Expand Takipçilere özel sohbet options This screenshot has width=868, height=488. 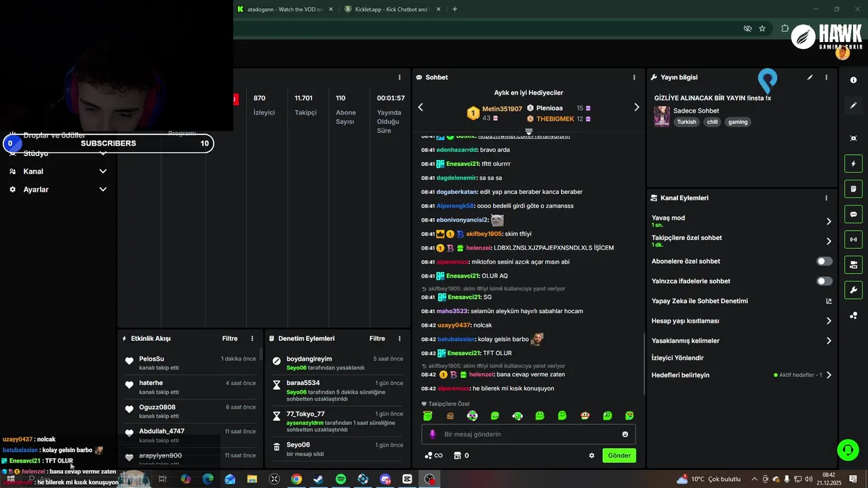click(x=829, y=241)
